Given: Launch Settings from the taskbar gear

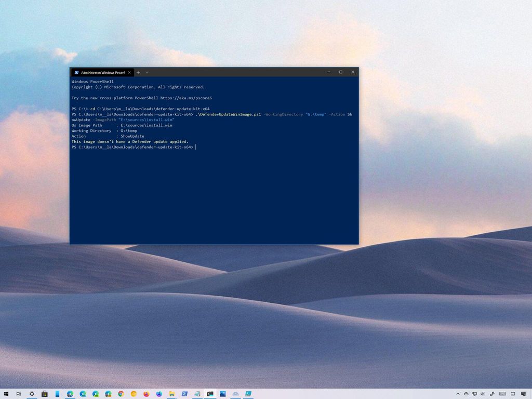Looking at the screenshot, I should point(31,394).
